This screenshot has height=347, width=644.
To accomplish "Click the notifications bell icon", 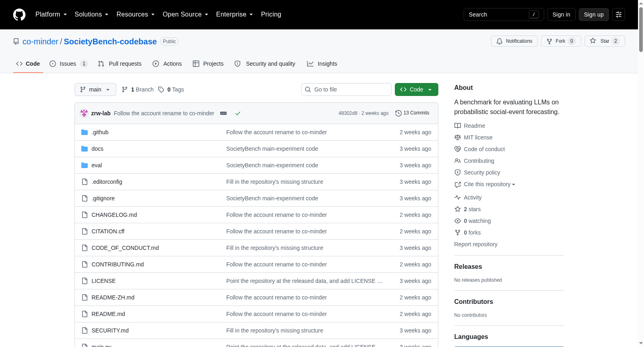I will [500, 41].
